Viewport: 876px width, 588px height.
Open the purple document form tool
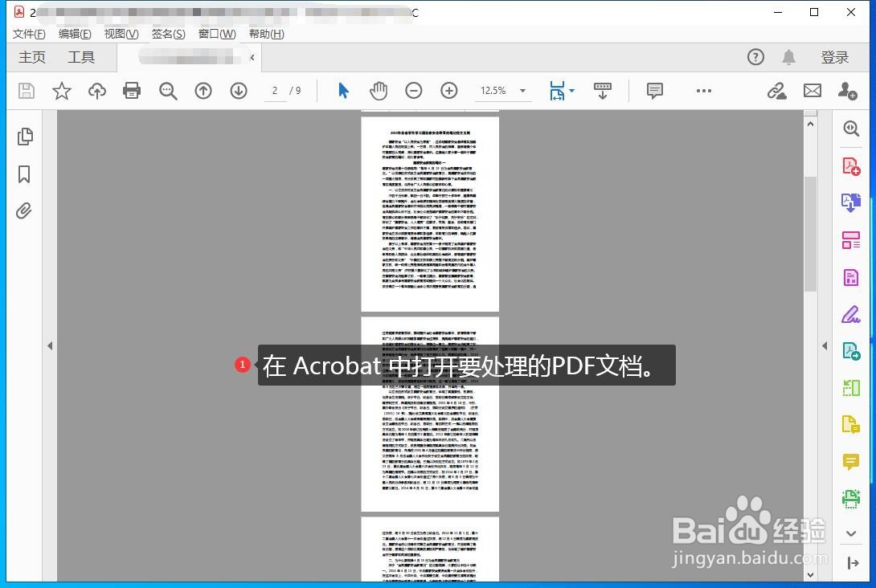(x=851, y=277)
